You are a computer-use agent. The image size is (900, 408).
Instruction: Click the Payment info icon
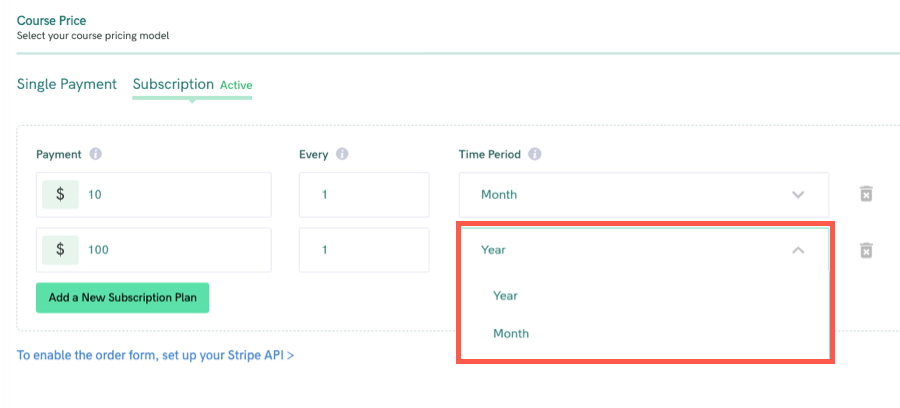click(x=96, y=154)
